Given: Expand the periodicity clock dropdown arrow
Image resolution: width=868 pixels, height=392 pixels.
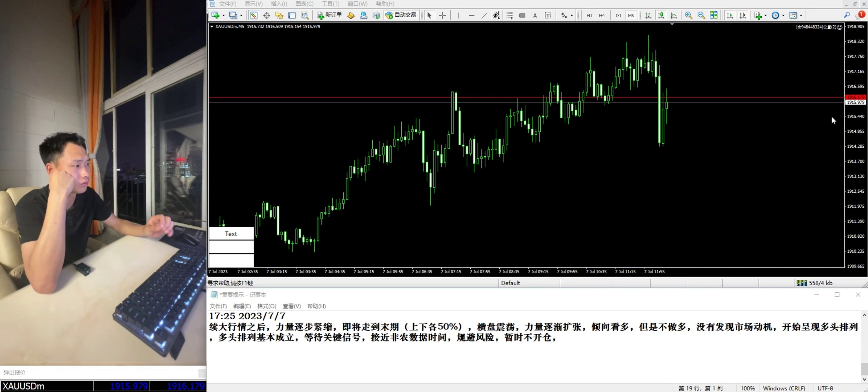Looking at the screenshot, I should [x=783, y=15].
